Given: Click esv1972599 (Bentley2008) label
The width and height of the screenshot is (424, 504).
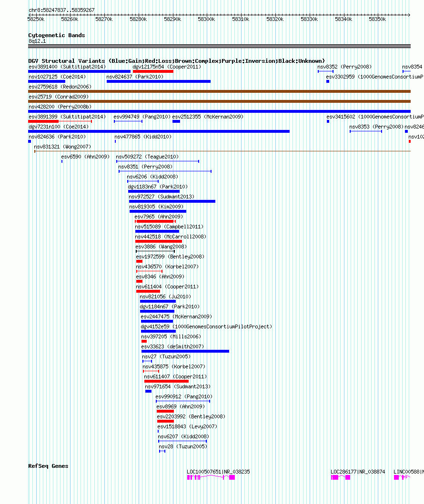Looking at the screenshot, I should (x=170, y=257).
